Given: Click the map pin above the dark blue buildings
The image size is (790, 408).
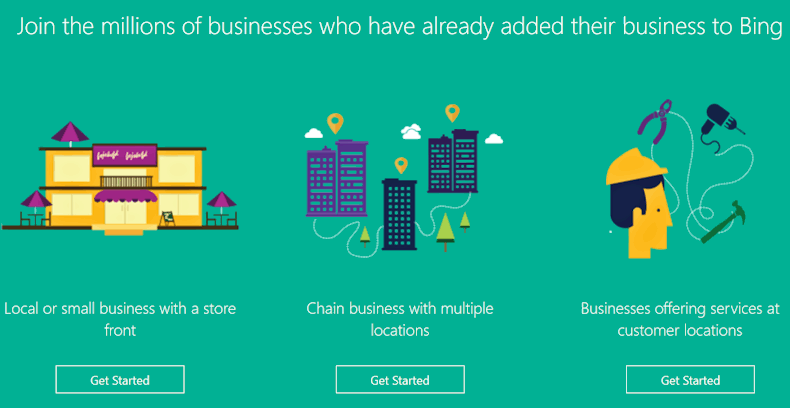Looking at the screenshot, I should [x=452, y=112].
